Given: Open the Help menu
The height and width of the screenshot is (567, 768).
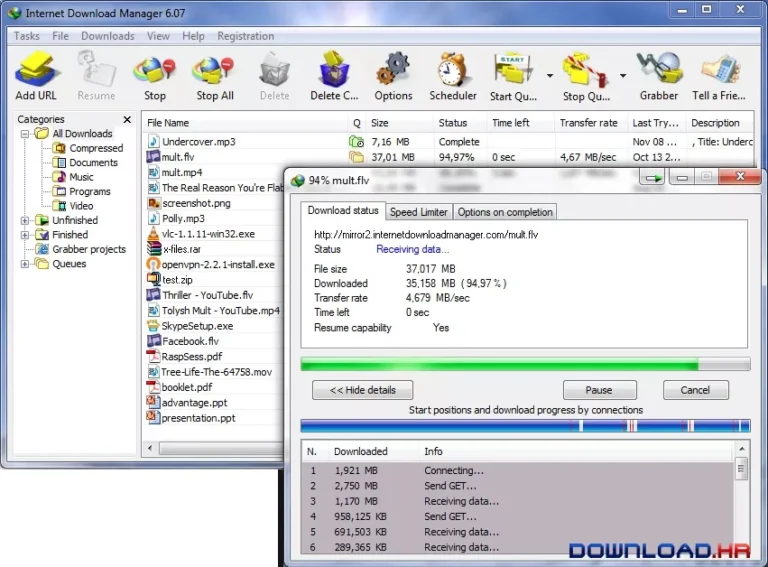Looking at the screenshot, I should click(x=193, y=36).
